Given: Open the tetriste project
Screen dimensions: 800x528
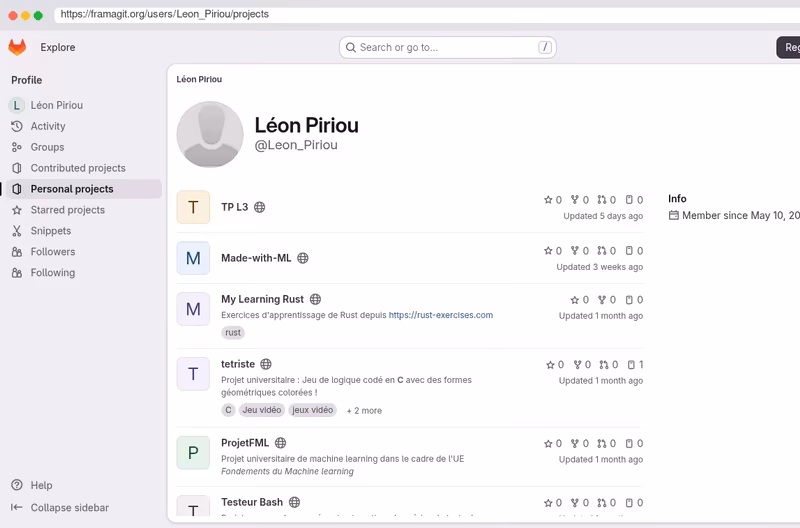Looking at the screenshot, I should click(238, 364).
